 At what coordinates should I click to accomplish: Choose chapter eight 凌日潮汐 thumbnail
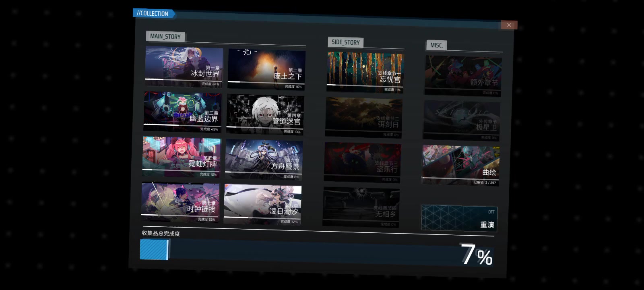tap(262, 205)
